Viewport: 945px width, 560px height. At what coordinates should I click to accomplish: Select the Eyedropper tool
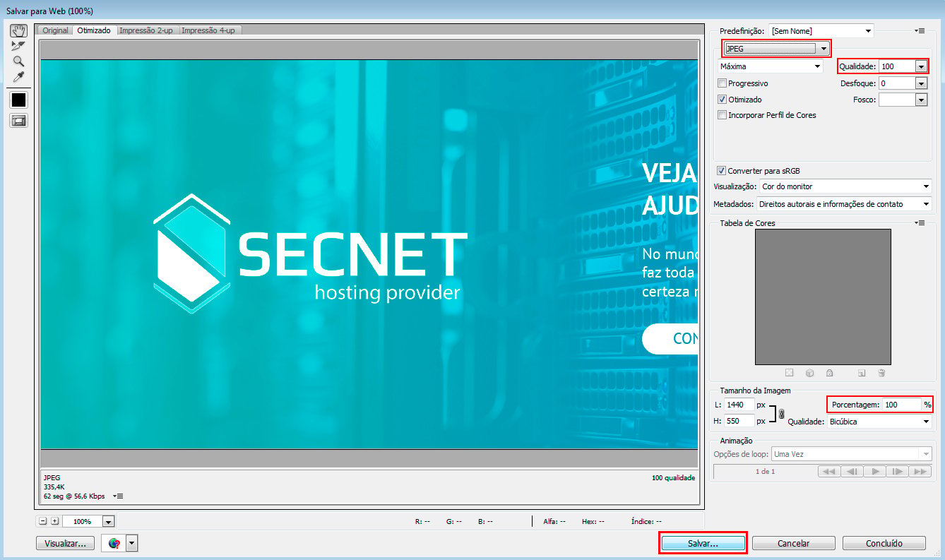click(x=18, y=76)
